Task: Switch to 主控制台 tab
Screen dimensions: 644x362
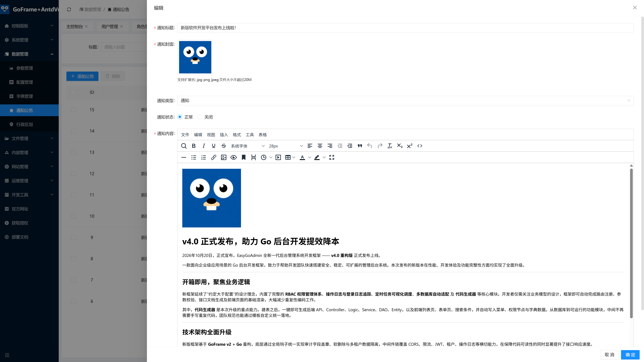Action: 74,26
